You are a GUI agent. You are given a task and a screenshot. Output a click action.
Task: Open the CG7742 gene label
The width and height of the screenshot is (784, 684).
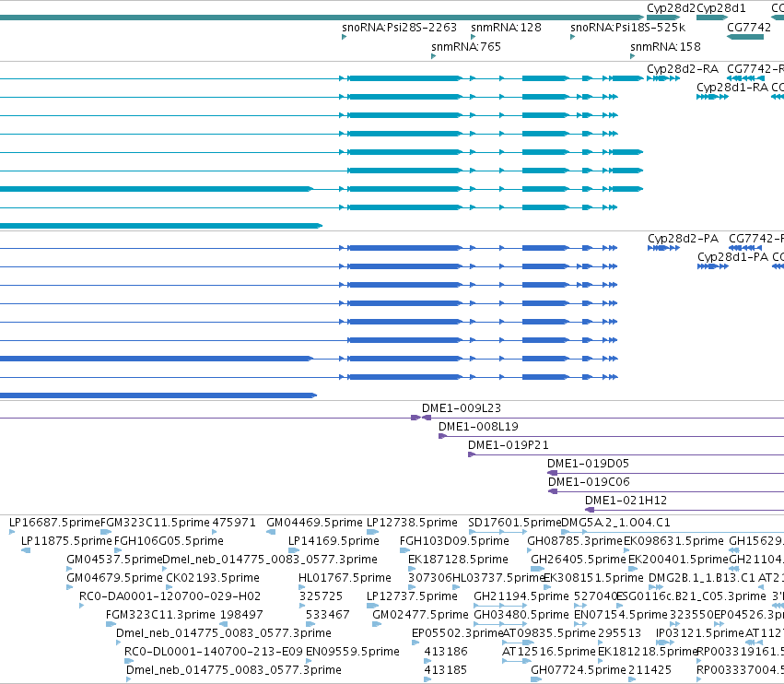[748, 27]
